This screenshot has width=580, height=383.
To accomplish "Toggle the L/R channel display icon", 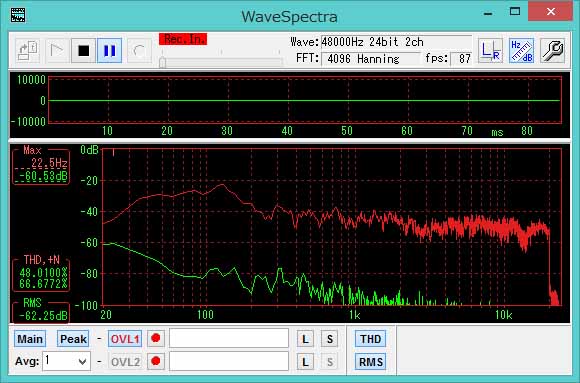I will pos(490,50).
